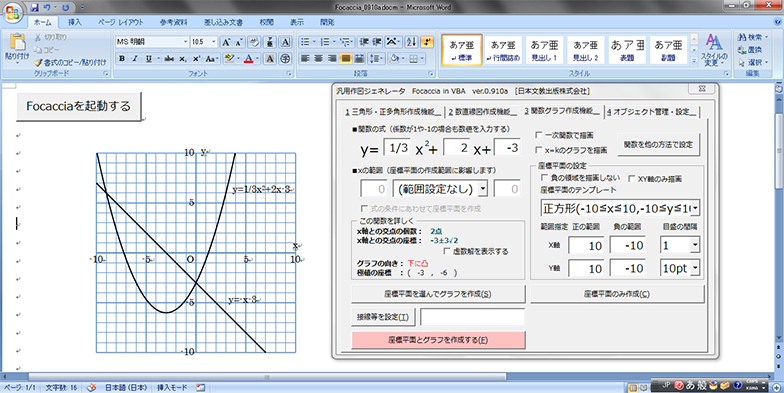784x393 pixels.
Task: Toggle italic formatting
Action: [x=135, y=58]
